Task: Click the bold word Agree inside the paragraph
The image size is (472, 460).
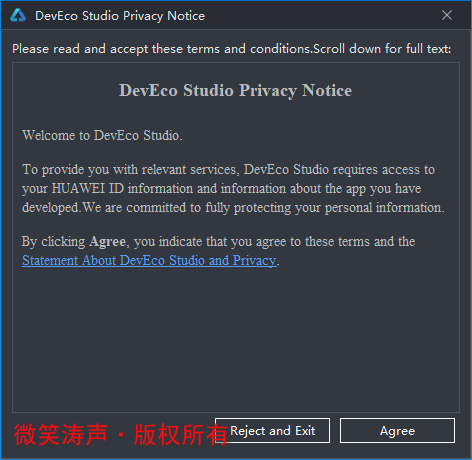Action: coord(107,241)
